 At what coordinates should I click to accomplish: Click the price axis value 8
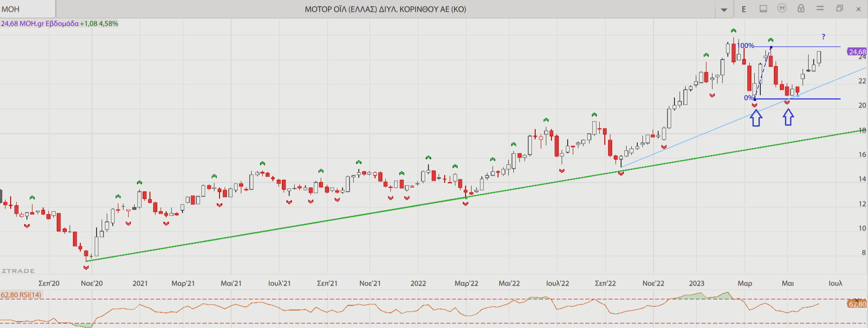click(x=864, y=253)
